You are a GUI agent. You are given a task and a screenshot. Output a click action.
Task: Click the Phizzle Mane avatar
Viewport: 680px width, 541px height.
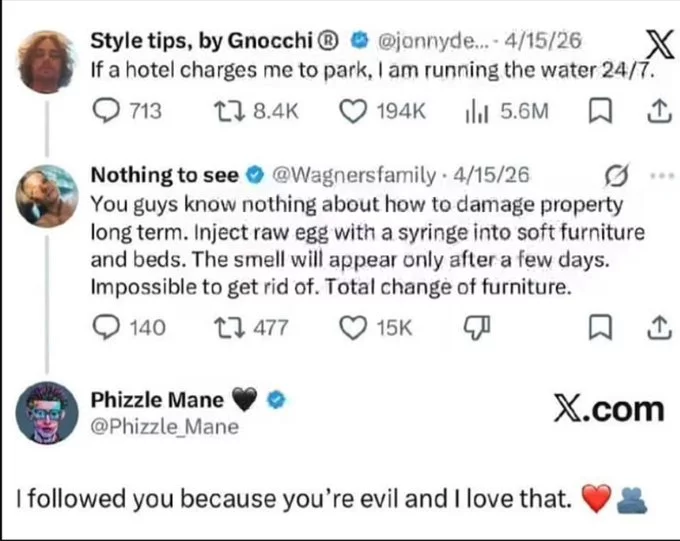pos(47,413)
